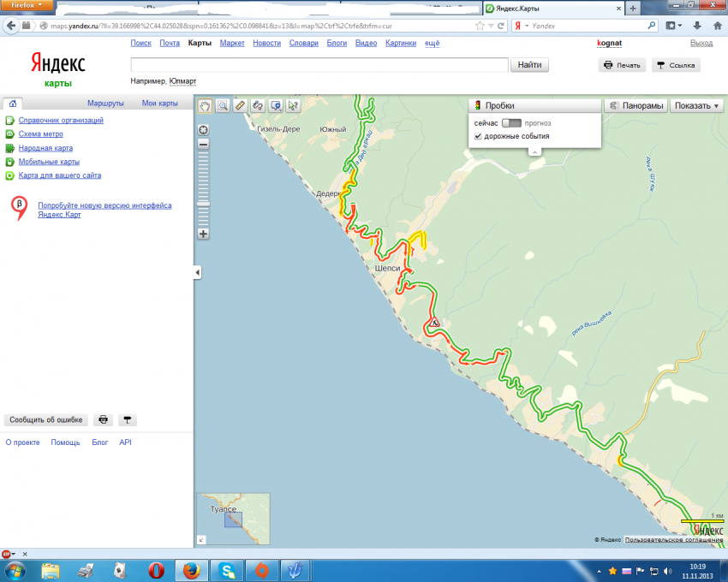Click the Найти search button
The height and width of the screenshot is (582, 728).
529,65
